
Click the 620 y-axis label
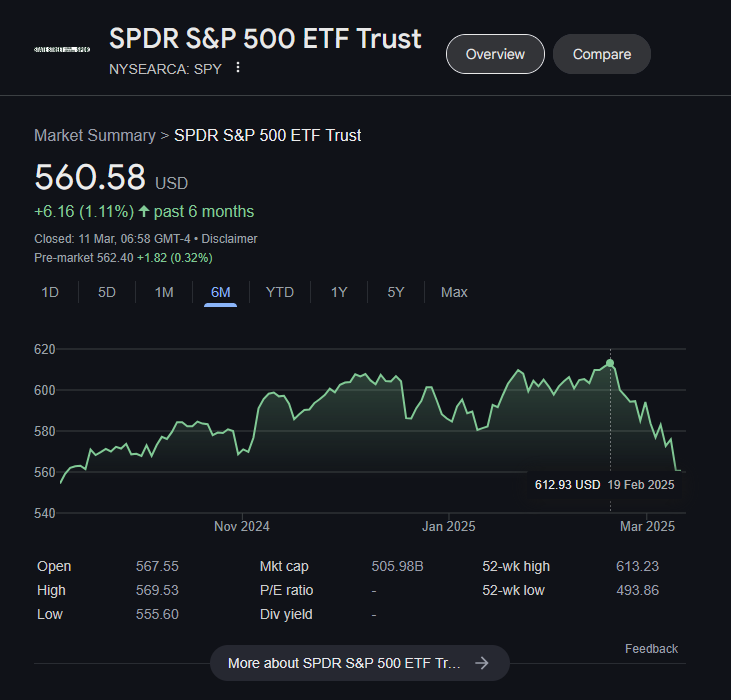pos(45,349)
